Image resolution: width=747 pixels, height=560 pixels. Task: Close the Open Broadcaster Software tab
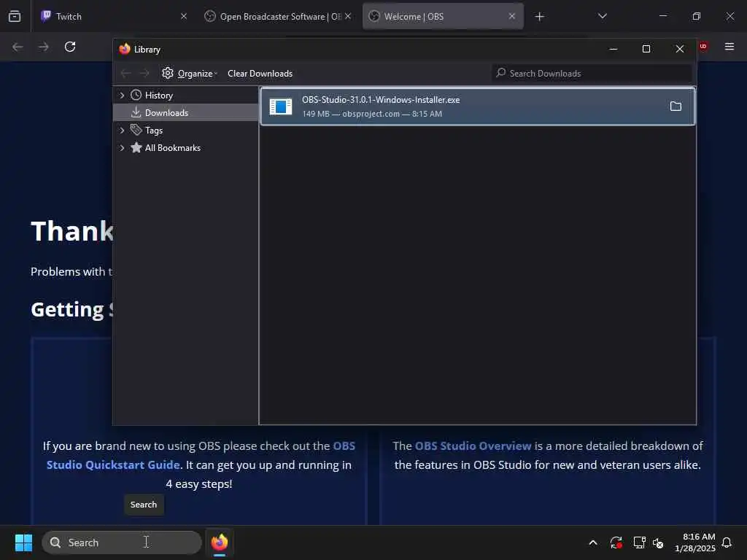348,16
